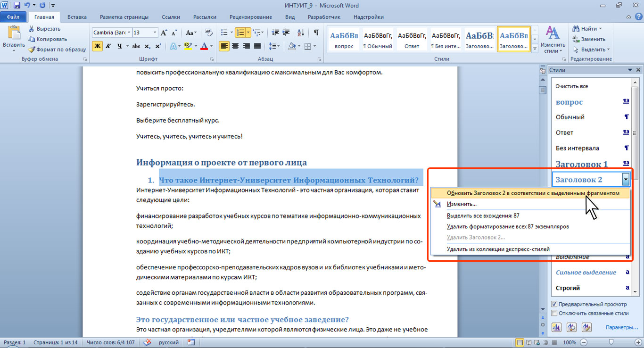The height and width of the screenshot is (348, 644).
Task: Toggle italic (К) formatting
Action: click(108, 46)
